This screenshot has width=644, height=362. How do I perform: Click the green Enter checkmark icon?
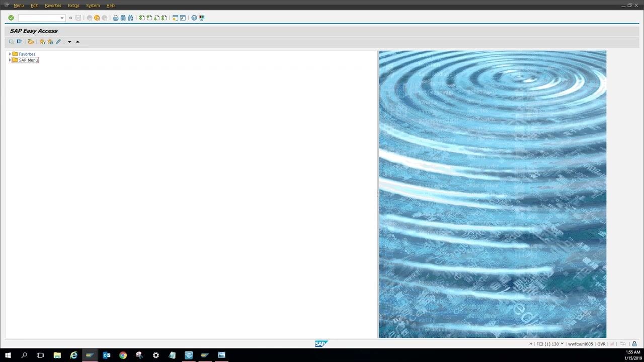point(11,18)
